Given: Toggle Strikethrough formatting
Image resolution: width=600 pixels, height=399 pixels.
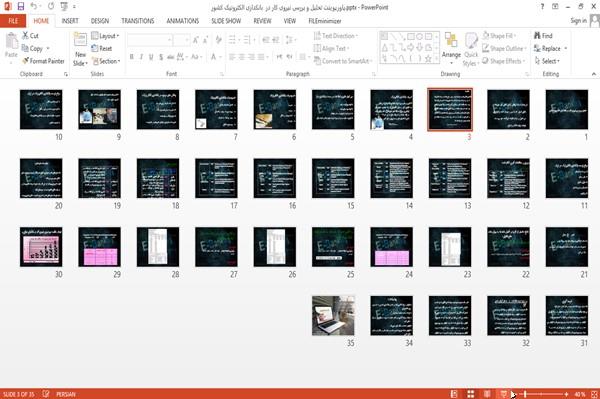Looking at the screenshot, I should pos(171,57).
